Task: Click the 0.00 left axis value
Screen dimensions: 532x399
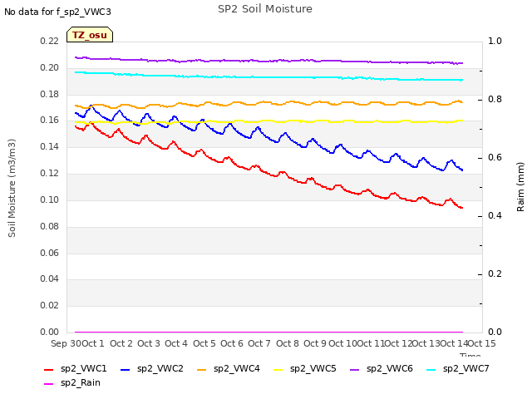Action: click(x=49, y=332)
